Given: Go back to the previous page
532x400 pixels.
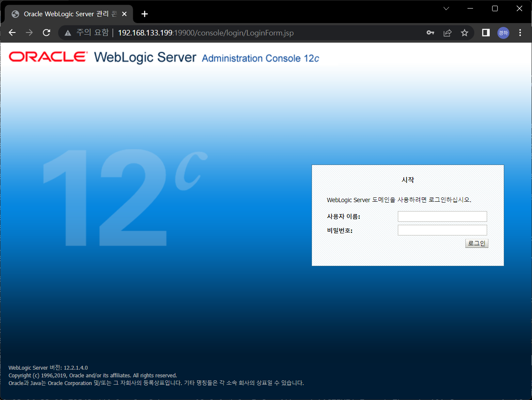Looking at the screenshot, I should click(12, 32).
